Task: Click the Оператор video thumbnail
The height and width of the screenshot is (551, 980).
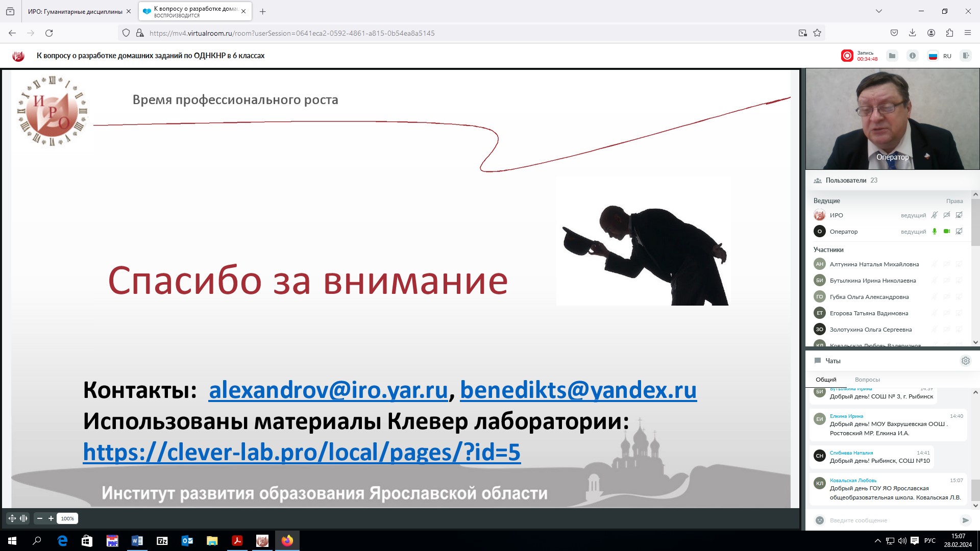Action: pos(892,119)
